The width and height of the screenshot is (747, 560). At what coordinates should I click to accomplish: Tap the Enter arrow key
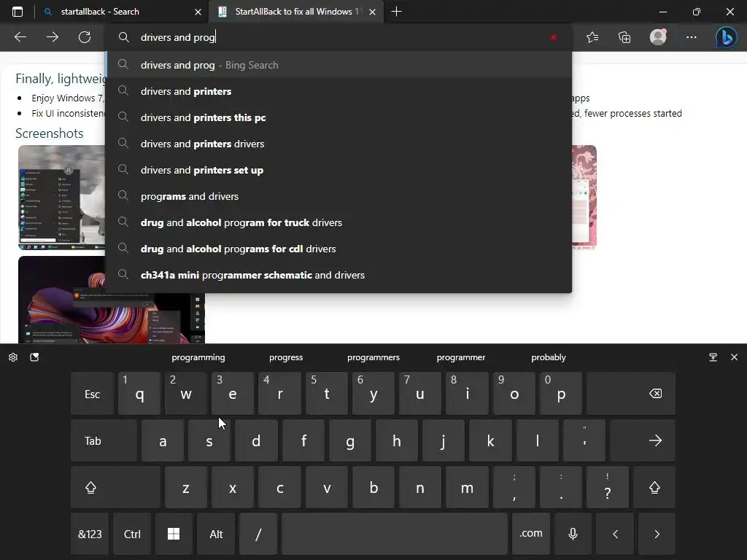[643, 440]
